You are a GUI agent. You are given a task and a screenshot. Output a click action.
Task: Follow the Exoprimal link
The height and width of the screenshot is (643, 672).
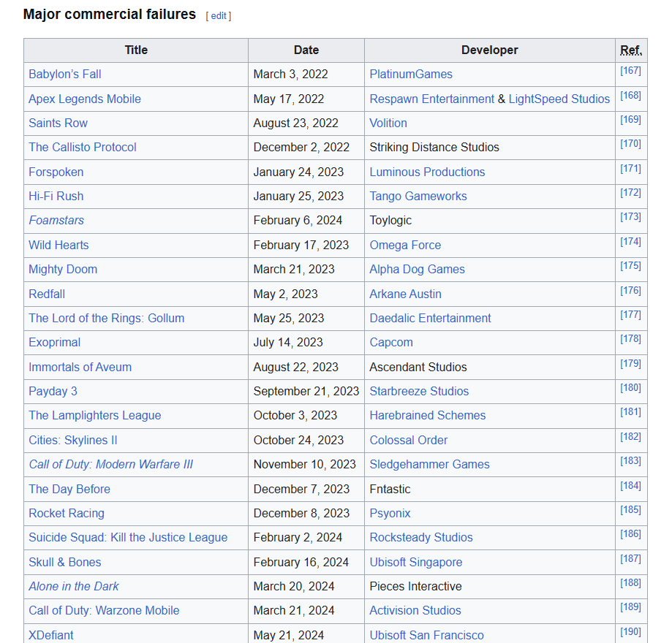(54, 342)
